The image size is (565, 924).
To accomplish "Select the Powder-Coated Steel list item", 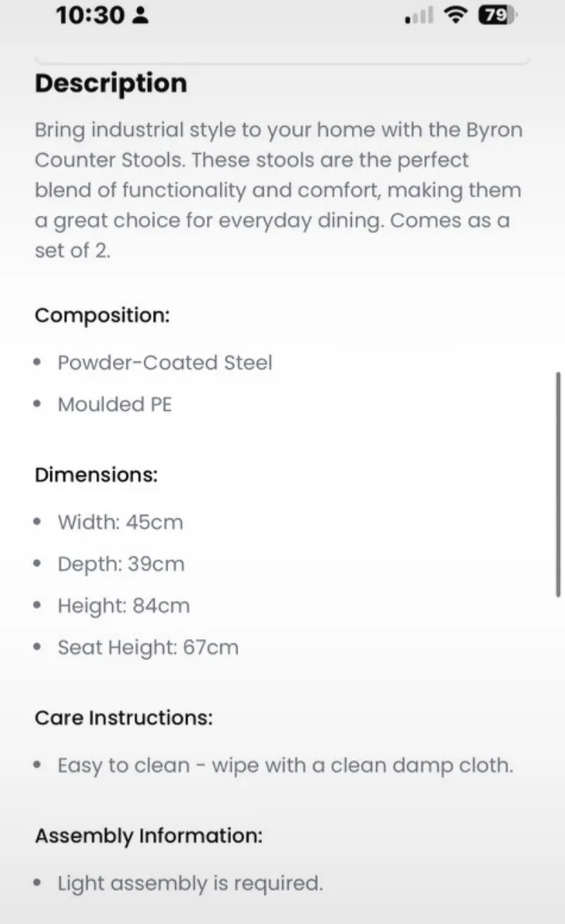I will pyautogui.click(x=165, y=362).
